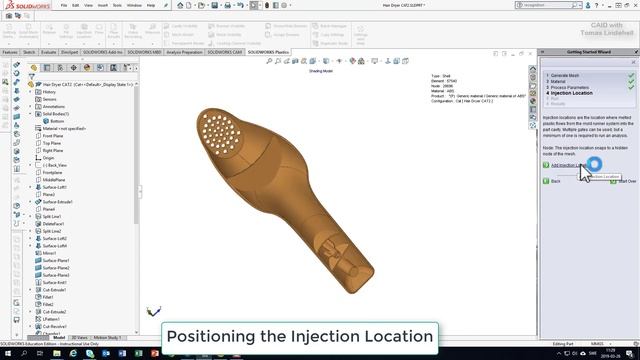Open Excel from the taskbar
This screenshot has height=360, width=640.
(138, 353)
